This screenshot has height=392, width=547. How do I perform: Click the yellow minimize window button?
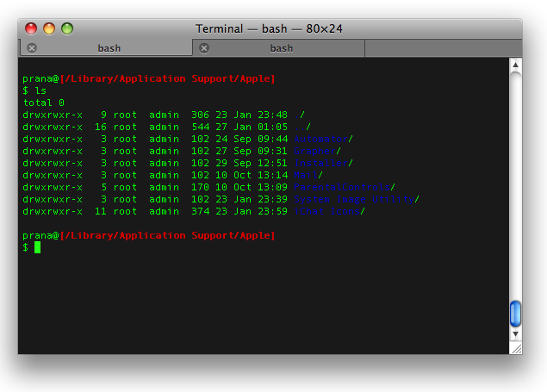coord(49,28)
